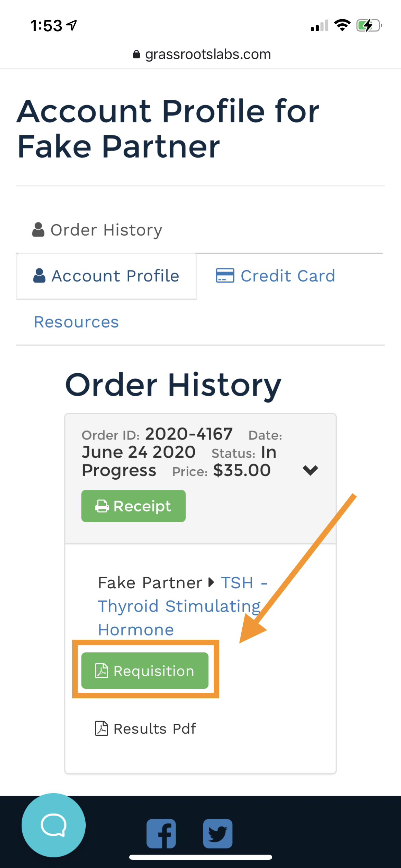This screenshot has height=868, width=401.
Task: Tap the person icon beside Order History
Action: [x=38, y=229]
